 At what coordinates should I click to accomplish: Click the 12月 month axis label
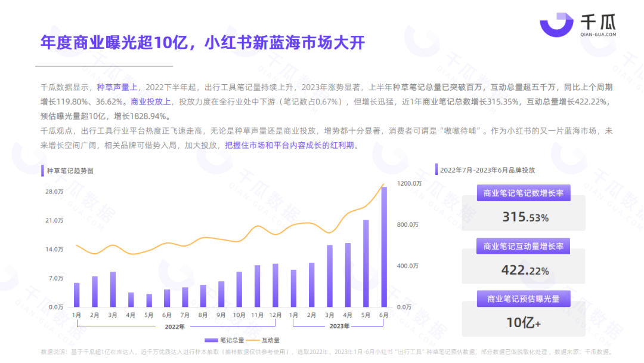point(275,315)
